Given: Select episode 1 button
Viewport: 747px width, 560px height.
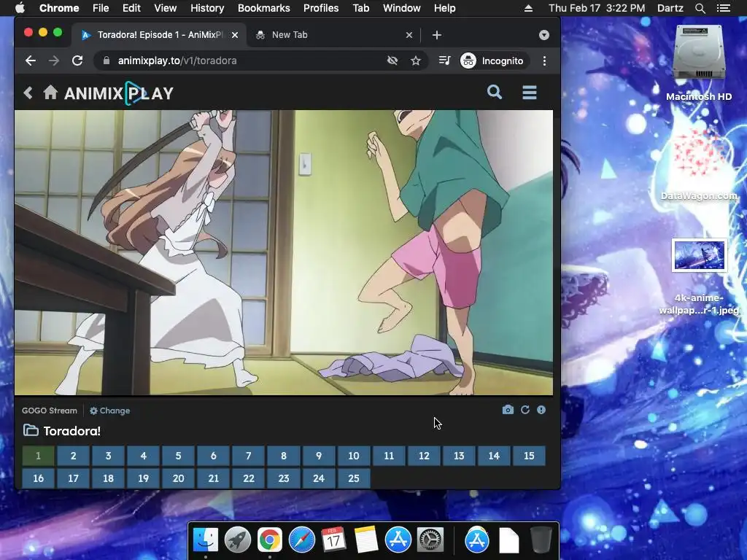Looking at the screenshot, I should click(x=38, y=456).
